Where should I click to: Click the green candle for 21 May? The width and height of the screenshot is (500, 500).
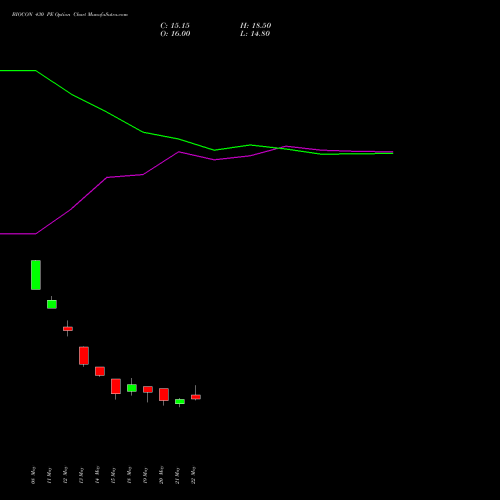(x=180, y=402)
